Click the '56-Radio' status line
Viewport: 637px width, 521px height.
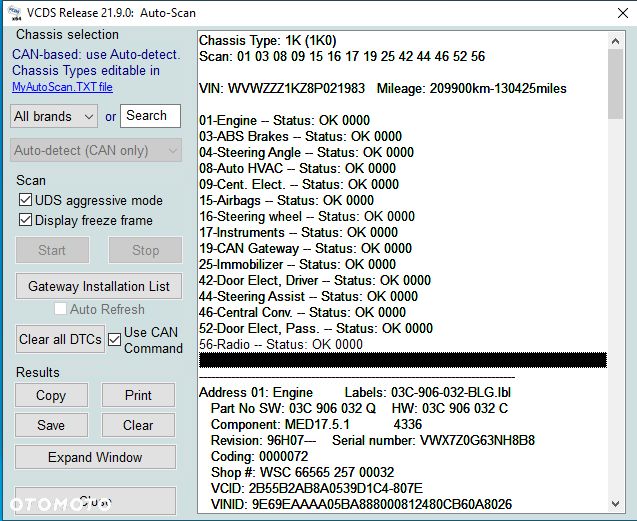pos(281,344)
